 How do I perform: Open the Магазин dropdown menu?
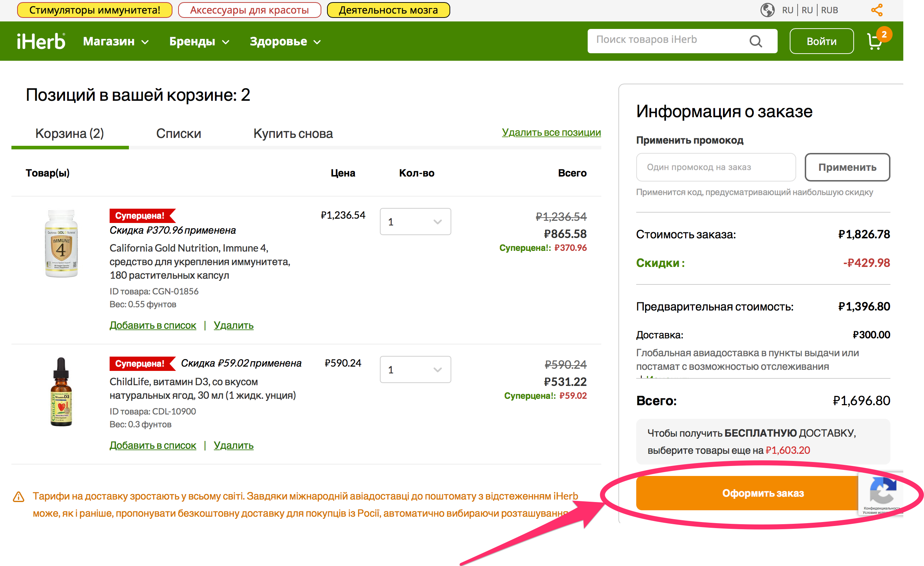[x=116, y=41]
